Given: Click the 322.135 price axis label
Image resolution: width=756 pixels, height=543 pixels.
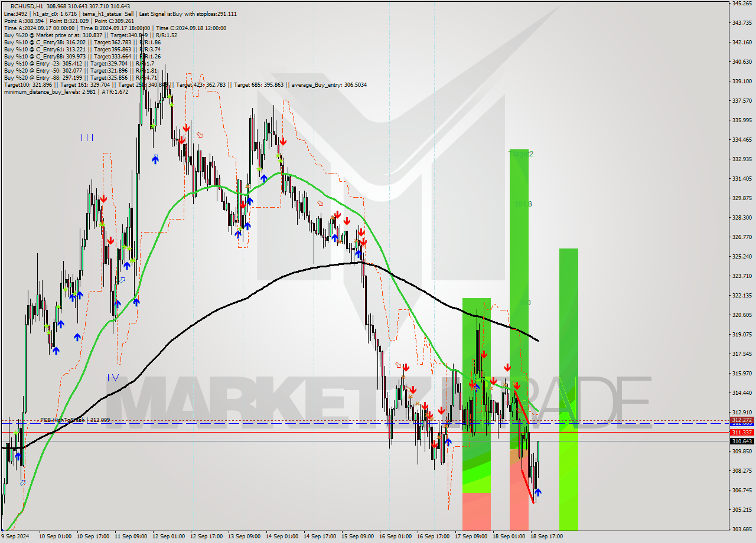Looking at the screenshot, I should [x=742, y=295].
